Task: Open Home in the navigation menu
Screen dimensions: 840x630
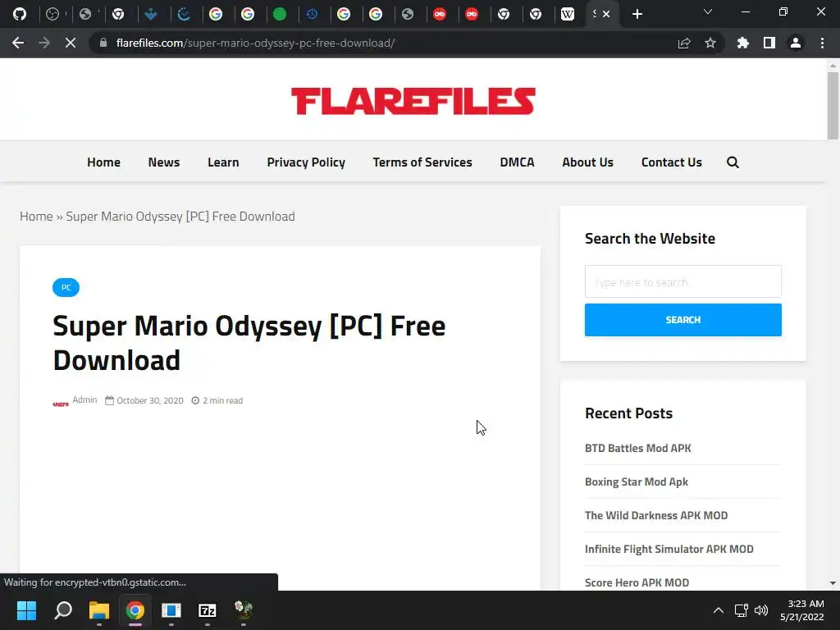Action: tap(104, 162)
